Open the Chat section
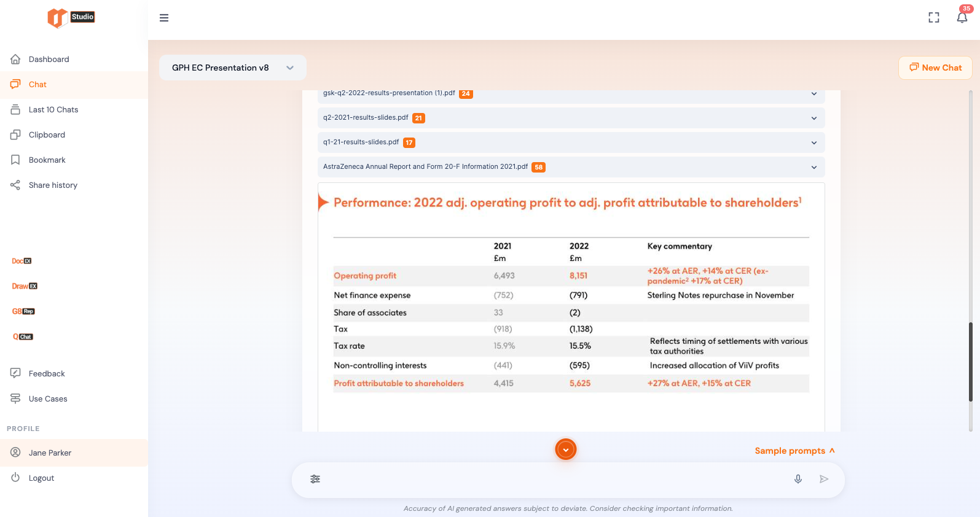The image size is (980, 517). click(74, 85)
